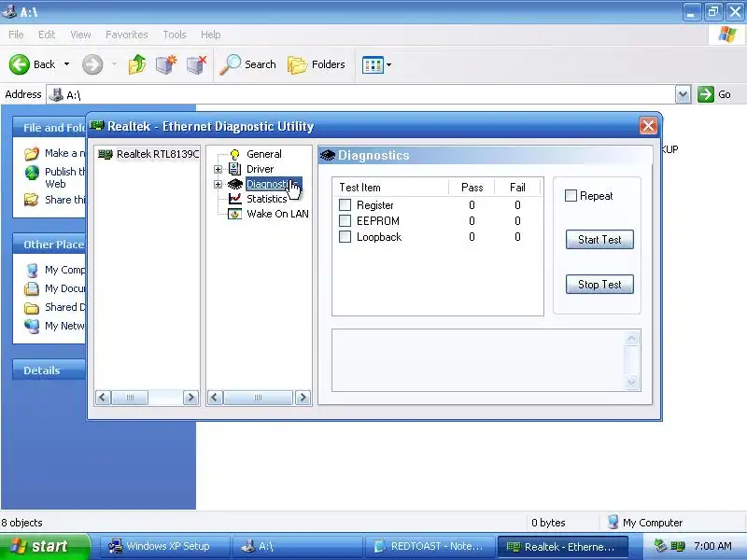Select the Diagnostics chip icon in tree
The image size is (747, 560).
[235, 184]
